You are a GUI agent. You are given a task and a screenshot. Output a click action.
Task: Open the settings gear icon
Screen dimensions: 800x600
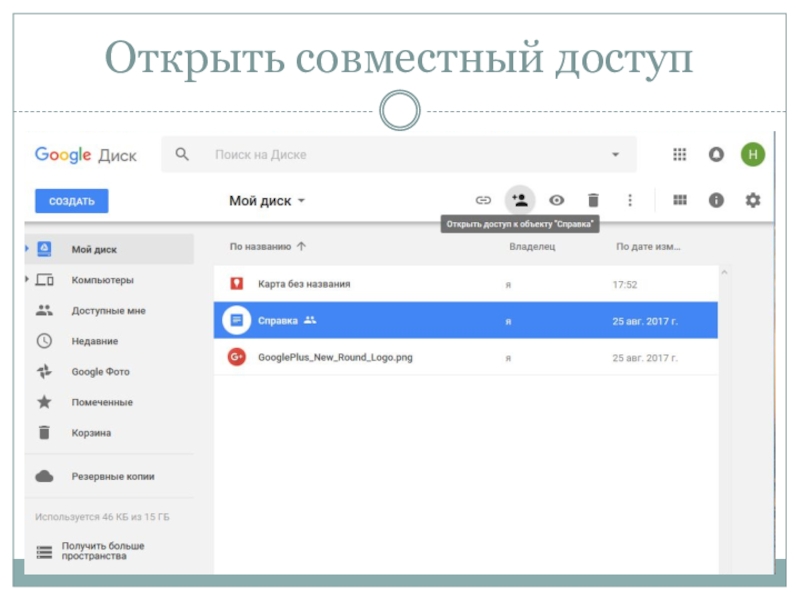click(x=753, y=200)
